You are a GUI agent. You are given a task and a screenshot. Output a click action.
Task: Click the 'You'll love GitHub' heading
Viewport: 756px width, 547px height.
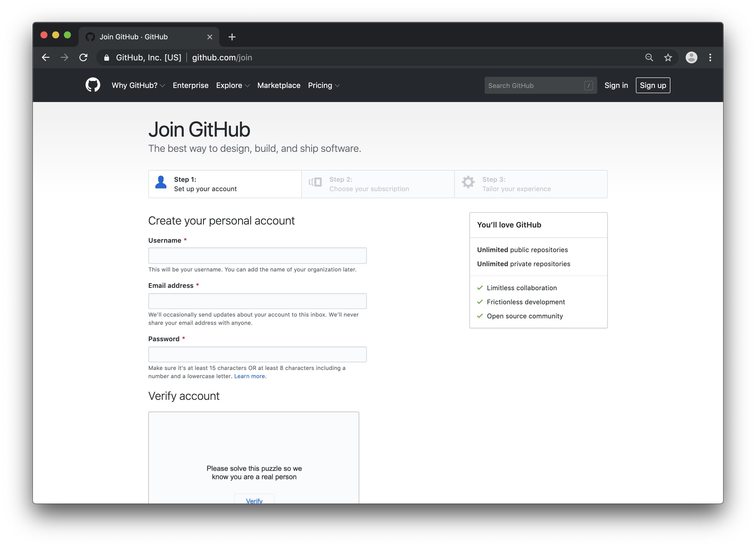click(x=509, y=225)
